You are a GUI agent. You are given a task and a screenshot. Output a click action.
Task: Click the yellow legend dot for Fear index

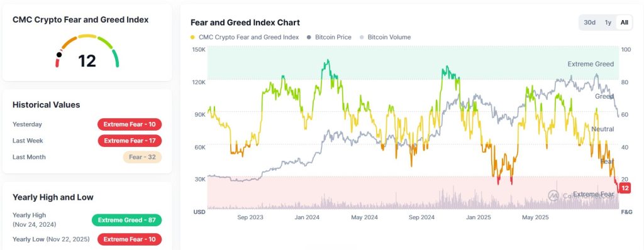pos(193,37)
